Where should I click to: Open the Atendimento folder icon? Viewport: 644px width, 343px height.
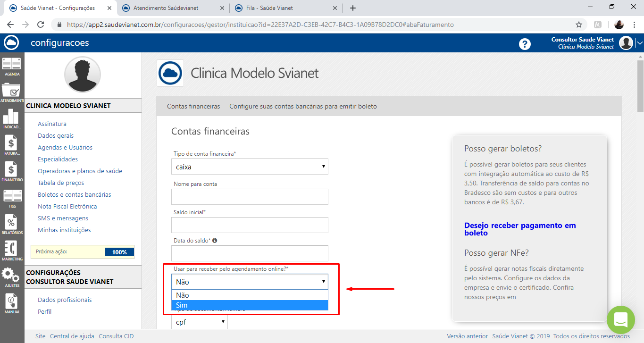click(12, 93)
